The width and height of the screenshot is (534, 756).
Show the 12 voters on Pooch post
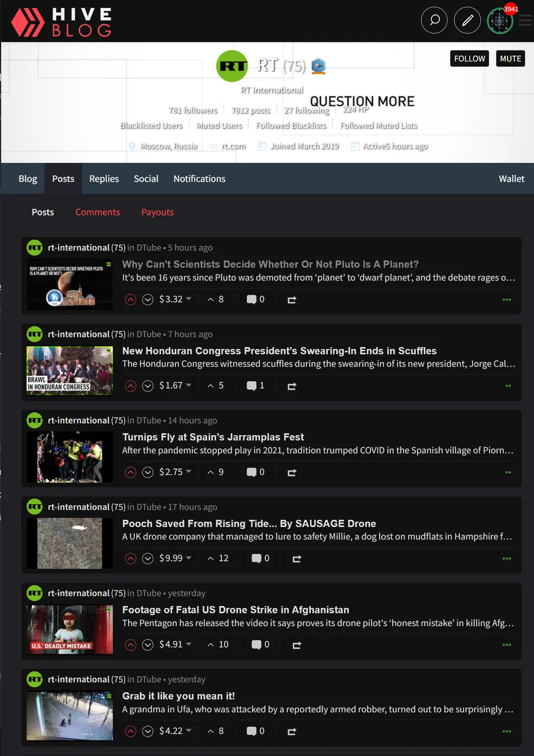217,558
